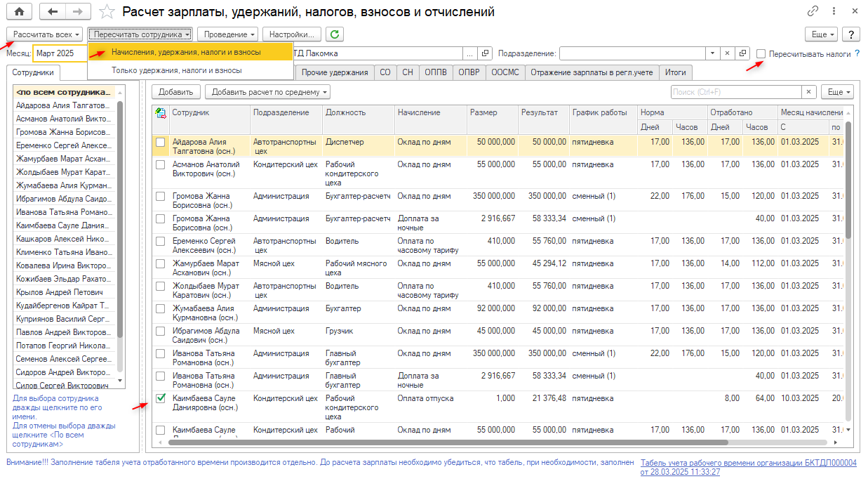Image resolution: width=868 pixels, height=479 pixels.
Task: Enable Пересчитывать налоги checkbox
Action: click(761, 53)
